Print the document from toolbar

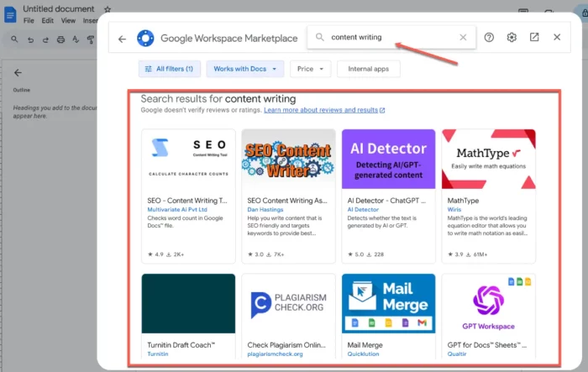[x=60, y=39]
